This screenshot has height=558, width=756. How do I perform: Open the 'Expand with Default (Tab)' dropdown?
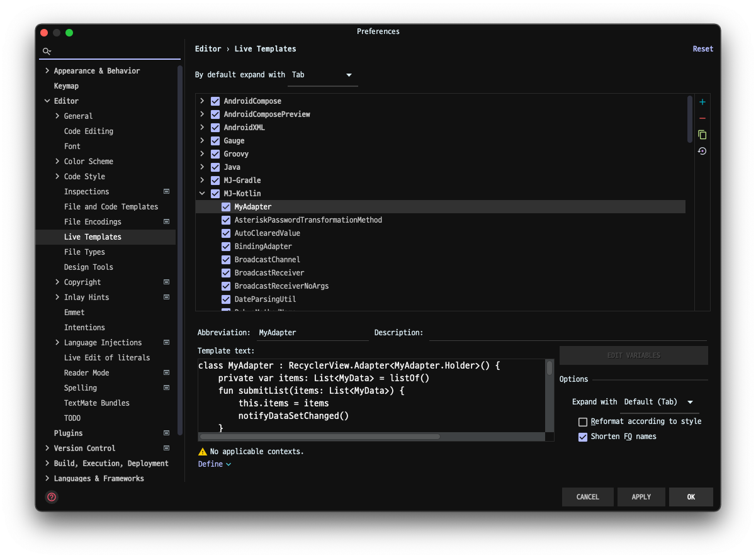pos(690,401)
